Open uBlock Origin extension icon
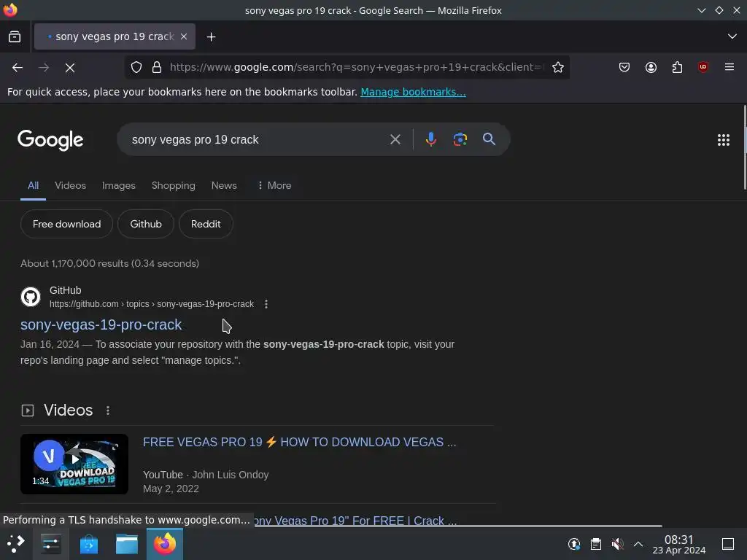This screenshot has height=560, width=747. (x=703, y=68)
